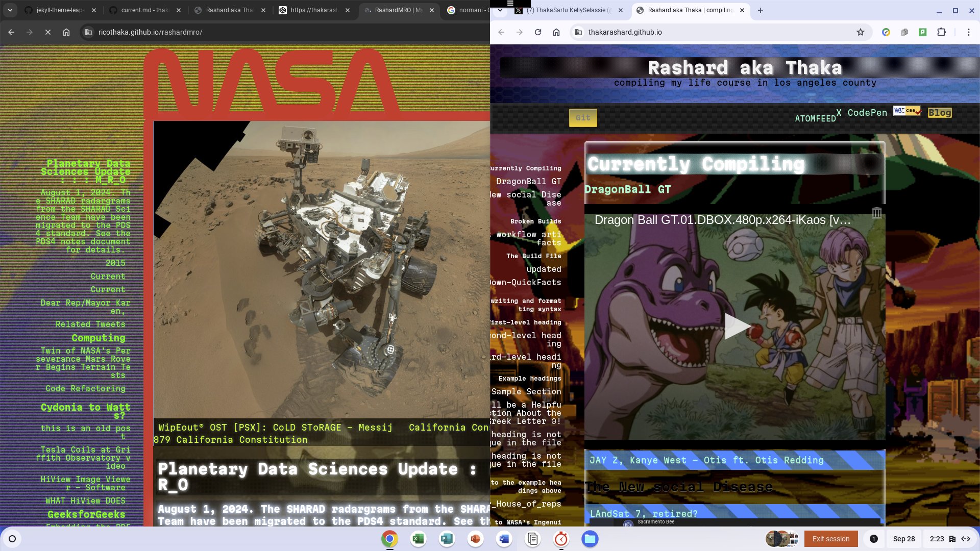Launch Excel from the shelf
This screenshot has height=551, width=980.
coord(418,539)
